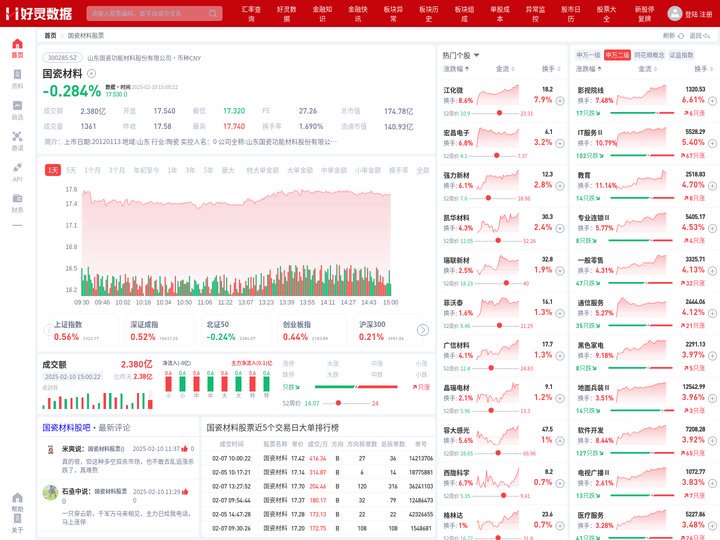The height and width of the screenshot is (540, 720).
Task: Select the 最大 chart range
Action: point(228,170)
